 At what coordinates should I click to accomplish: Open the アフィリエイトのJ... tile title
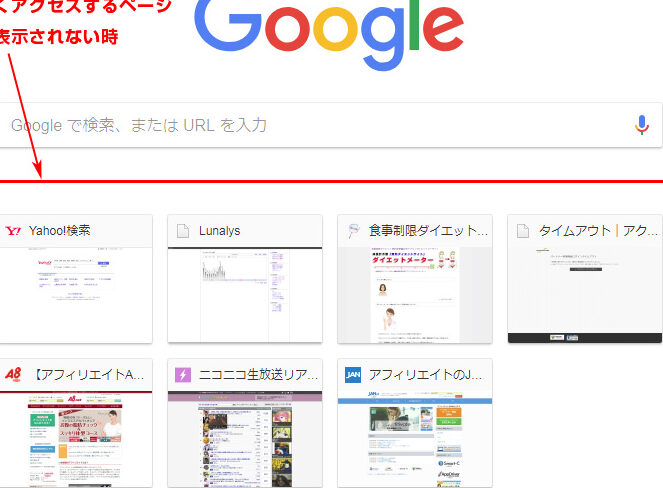click(425, 375)
